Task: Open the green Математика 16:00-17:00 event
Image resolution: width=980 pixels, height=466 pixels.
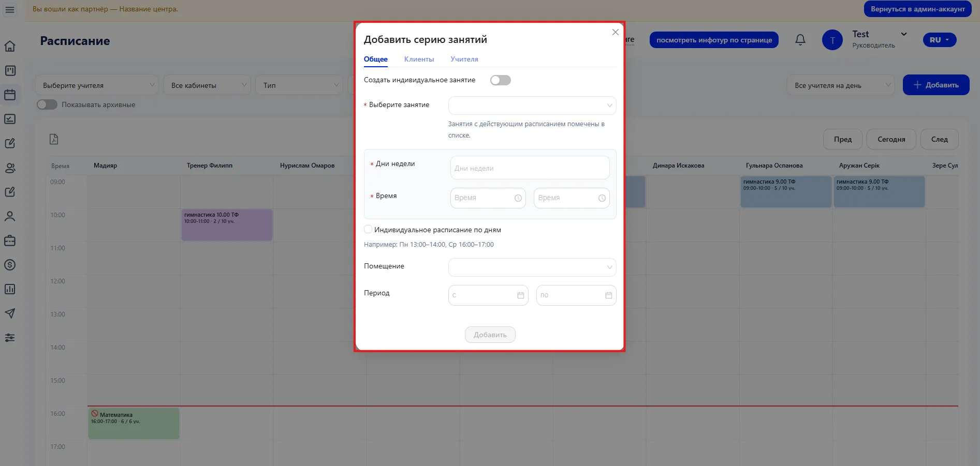Action: (134, 424)
